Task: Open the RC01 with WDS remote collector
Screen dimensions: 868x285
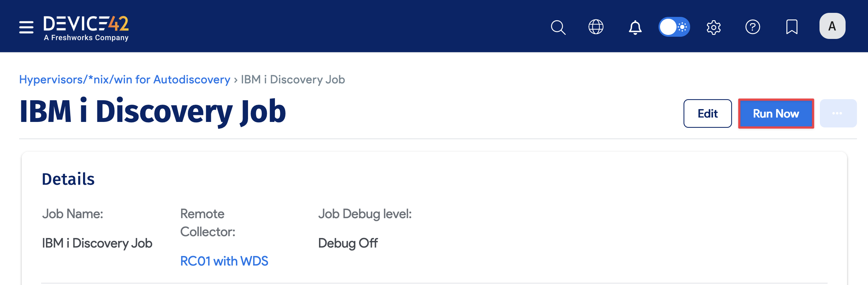Action: tap(224, 261)
